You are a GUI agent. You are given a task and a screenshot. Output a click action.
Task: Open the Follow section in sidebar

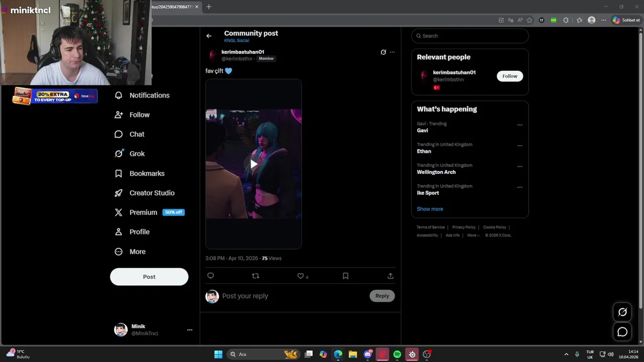(x=132, y=115)
